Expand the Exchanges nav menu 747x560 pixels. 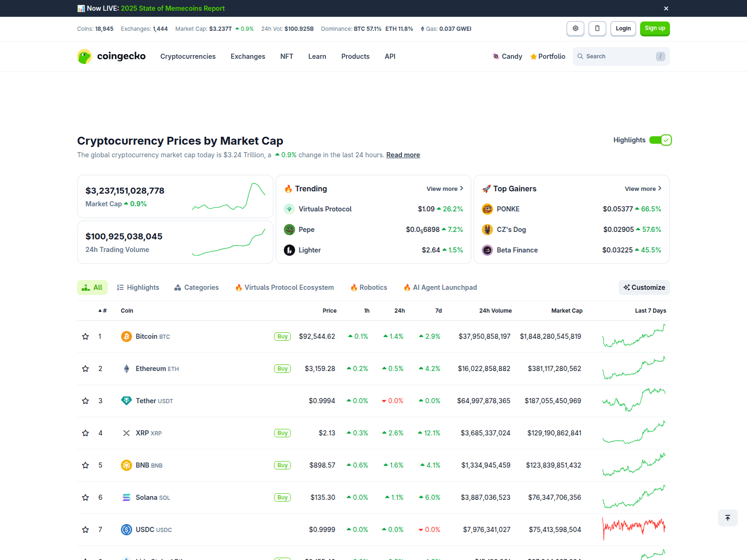(x=248, y=56)
